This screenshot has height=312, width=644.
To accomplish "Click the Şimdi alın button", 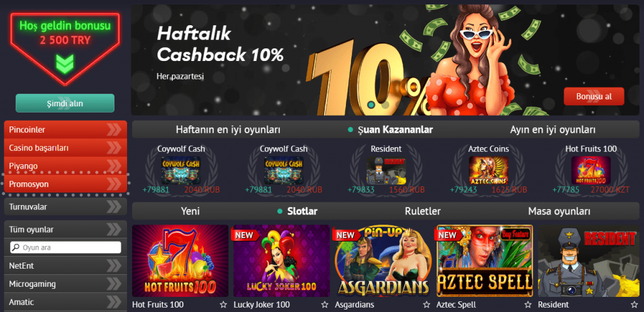I will click(65, 103).
